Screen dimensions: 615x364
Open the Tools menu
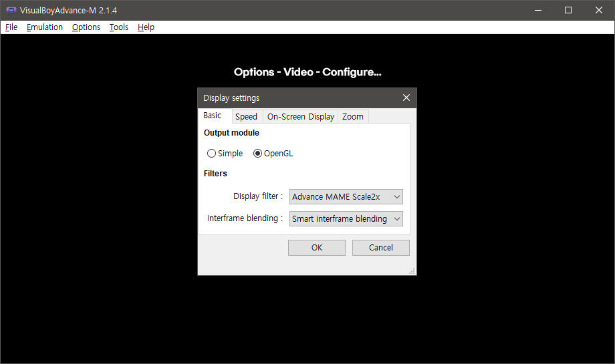(x=119, y=27)
